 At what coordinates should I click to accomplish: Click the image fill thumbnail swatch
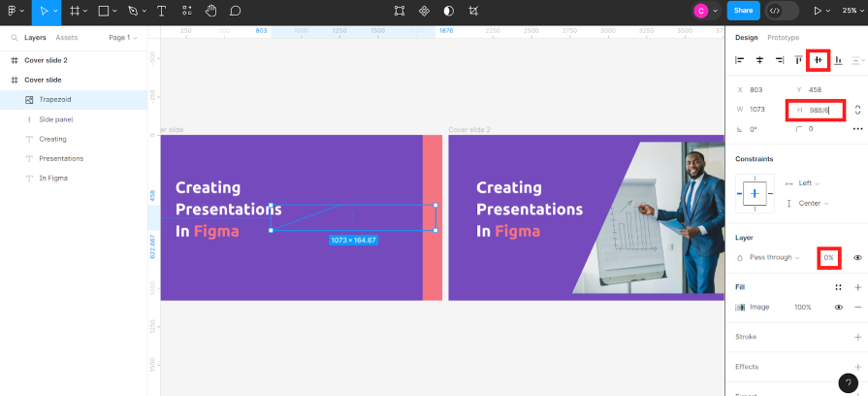click(741, 307)
